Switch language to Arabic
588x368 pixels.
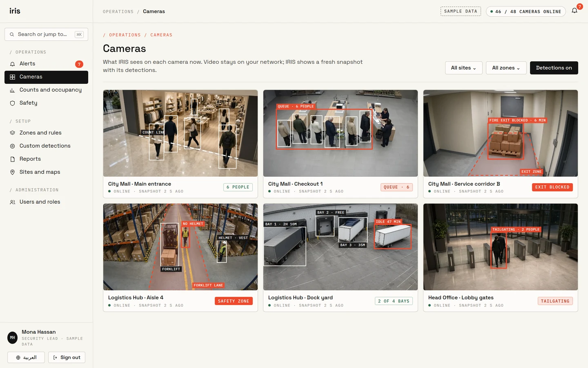(26, 357)
